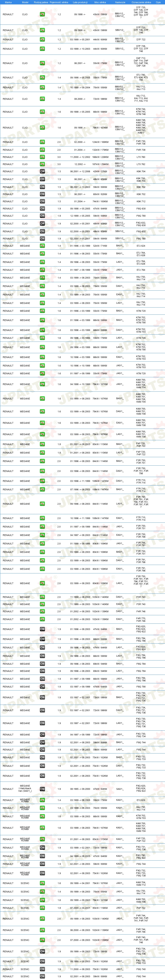Click petrol icon in Clio 72kW / 98KM row
Image resolution: width=165 pixels, height=980 pixels.
pos(42,99)
